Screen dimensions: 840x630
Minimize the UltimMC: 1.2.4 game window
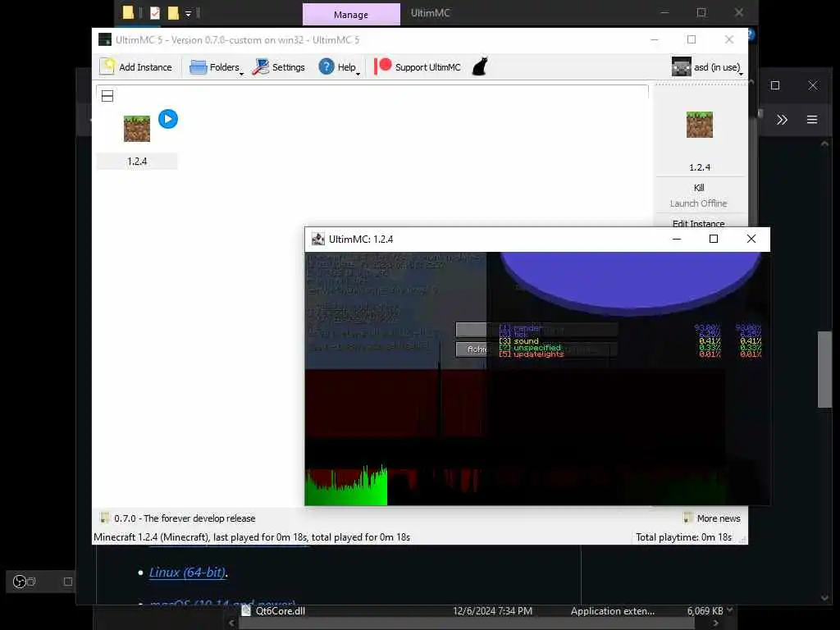[677, 239]
